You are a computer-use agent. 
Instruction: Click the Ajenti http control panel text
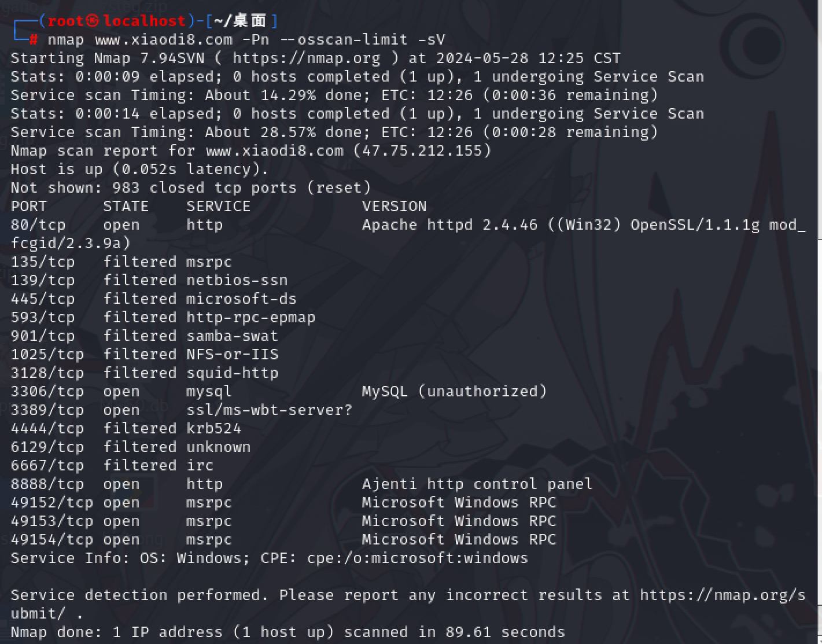click(477, 484)
